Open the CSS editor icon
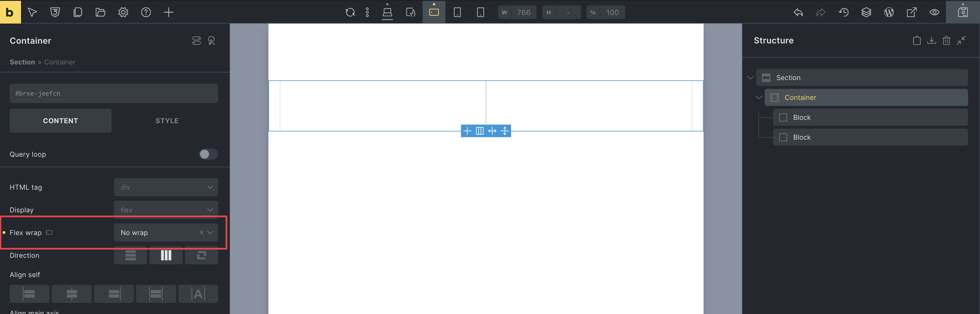 (x=55, y=12)
